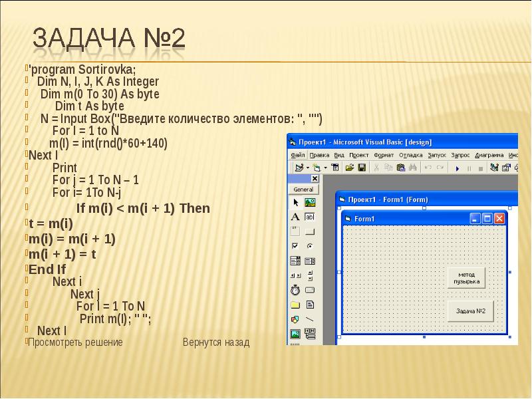Image resolution: width=532 pixels, height=399 pixels.
Task: Select the Pointer tool in the toolbox
Action: (295, 203)
